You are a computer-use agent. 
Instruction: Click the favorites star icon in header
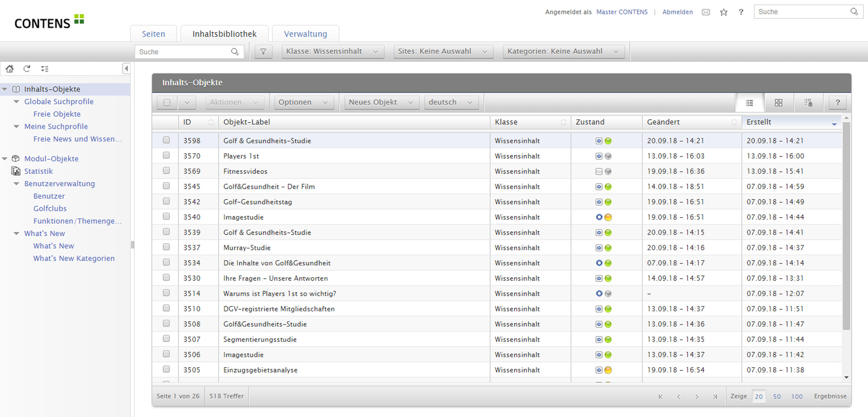tap(724, 12)
